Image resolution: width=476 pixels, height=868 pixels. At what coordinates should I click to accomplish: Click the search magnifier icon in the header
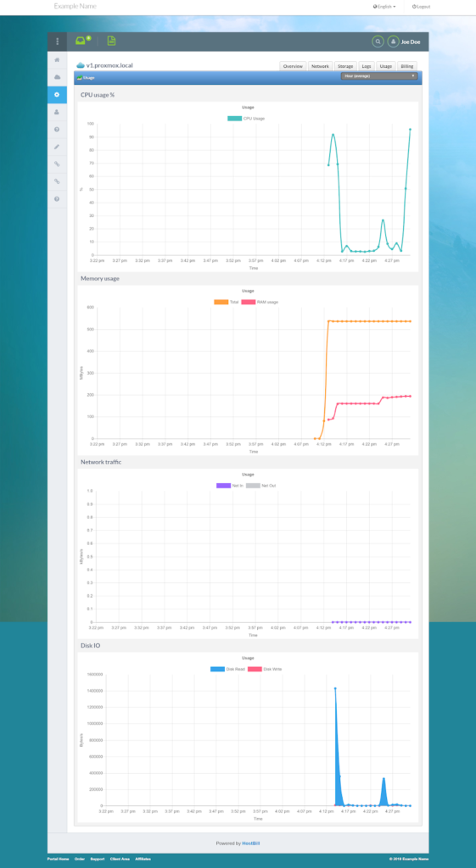pyautogui.click(x=378, y=42)
